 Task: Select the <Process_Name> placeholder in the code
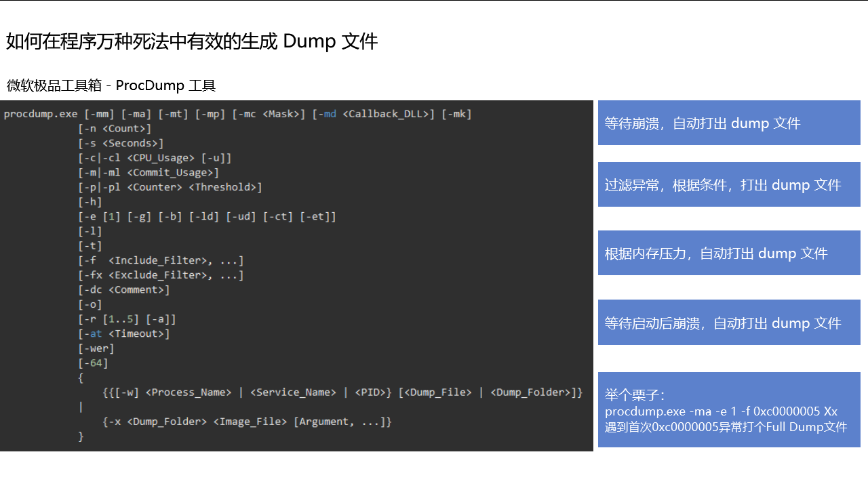pos(189,392)
